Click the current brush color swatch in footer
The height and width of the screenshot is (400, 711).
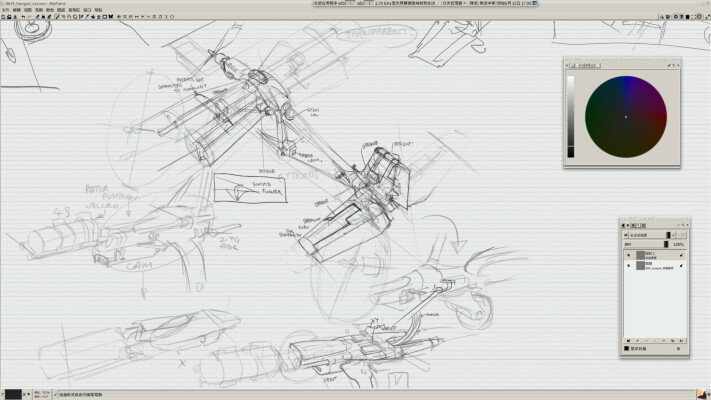pyautogui.click(x=13, y=394)
